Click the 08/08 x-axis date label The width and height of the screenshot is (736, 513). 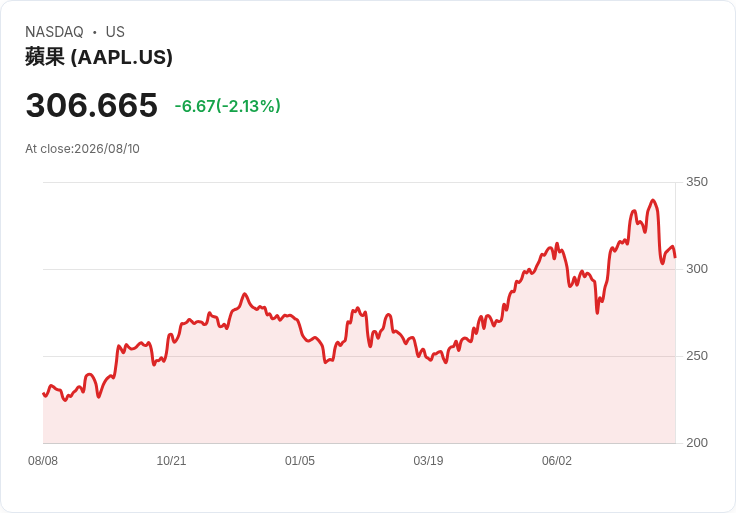(43, 461)
